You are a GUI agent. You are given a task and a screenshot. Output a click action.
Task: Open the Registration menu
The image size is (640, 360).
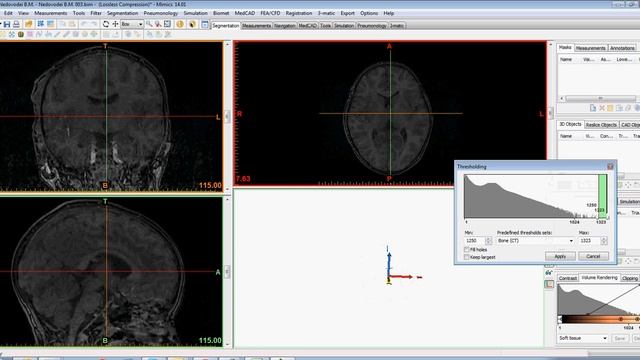click(x=299, y=13)
